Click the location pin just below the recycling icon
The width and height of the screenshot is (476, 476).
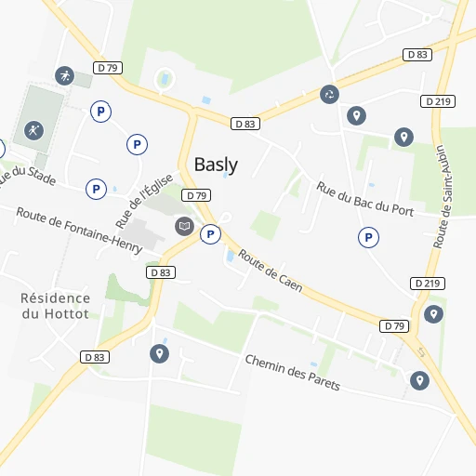(x=356, y=115)
